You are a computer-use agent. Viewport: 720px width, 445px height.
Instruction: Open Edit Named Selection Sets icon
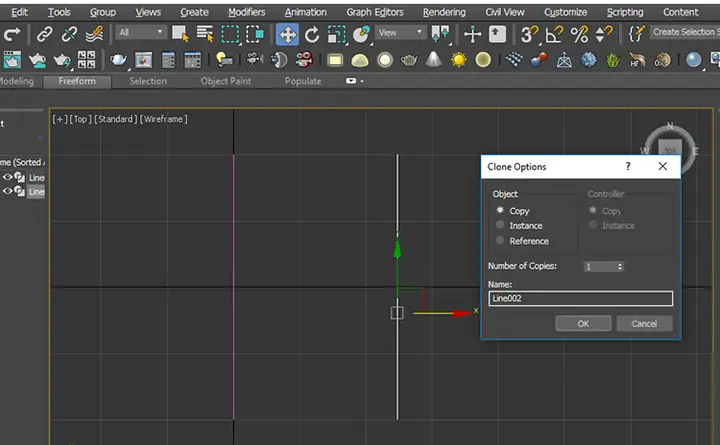[x=636, y=34]
